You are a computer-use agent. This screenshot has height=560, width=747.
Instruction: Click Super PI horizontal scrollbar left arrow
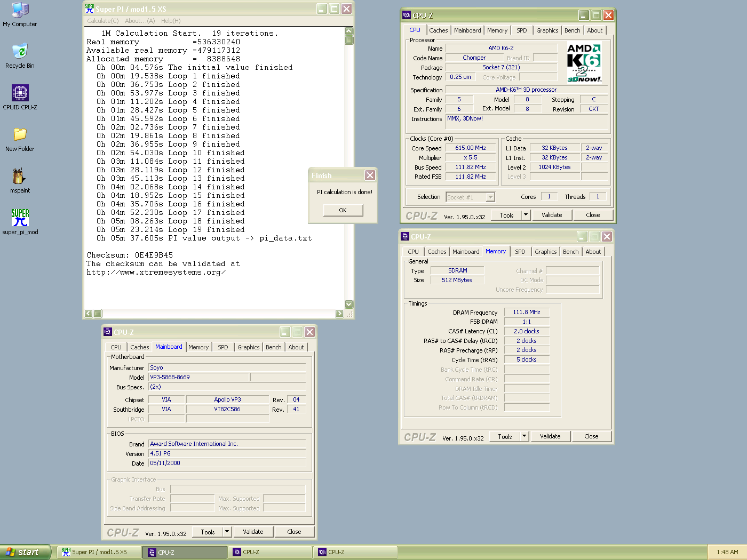tap(89, 314)
